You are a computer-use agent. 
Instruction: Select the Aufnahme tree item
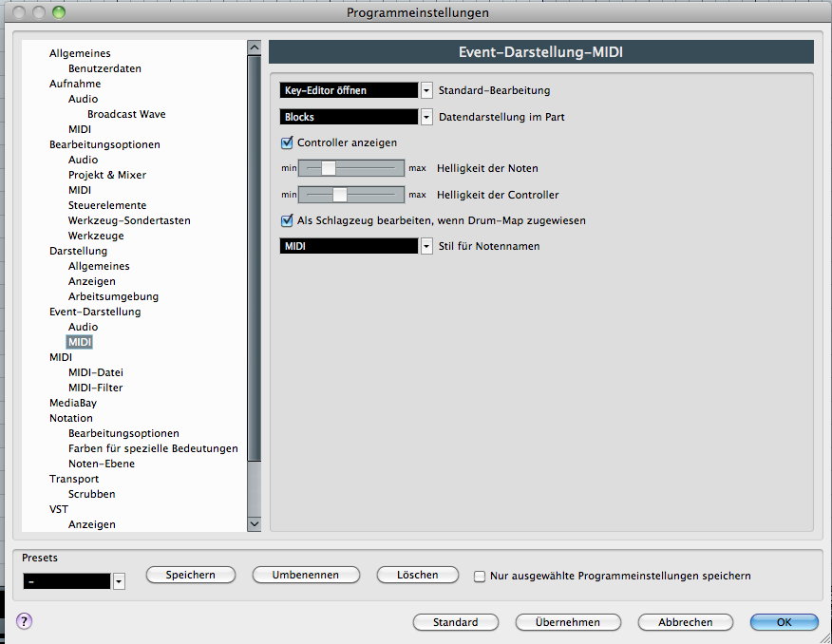(75, 84)
